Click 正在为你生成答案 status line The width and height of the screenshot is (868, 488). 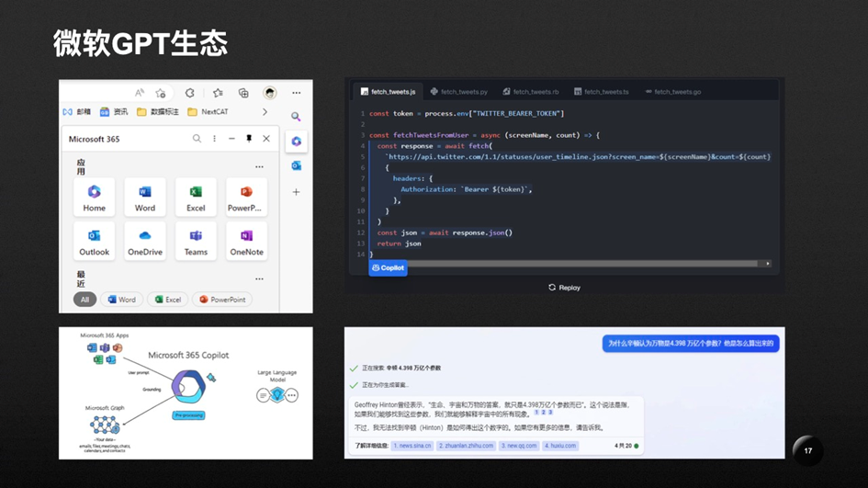pyautogui.click(x=379, y=385)
